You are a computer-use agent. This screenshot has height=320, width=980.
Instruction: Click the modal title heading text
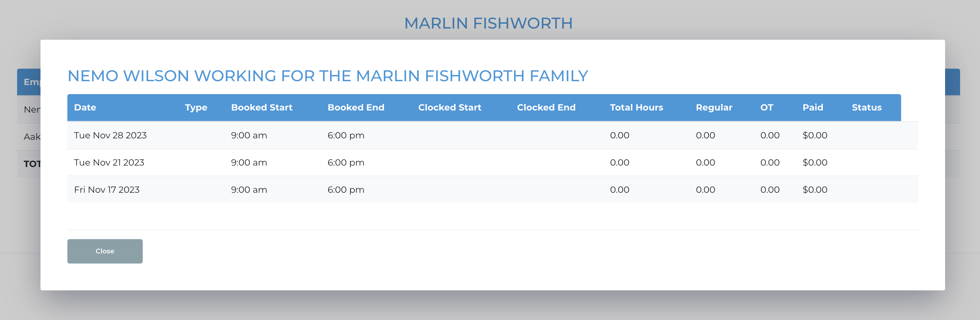pyautogui.click(x=328, y=76)
